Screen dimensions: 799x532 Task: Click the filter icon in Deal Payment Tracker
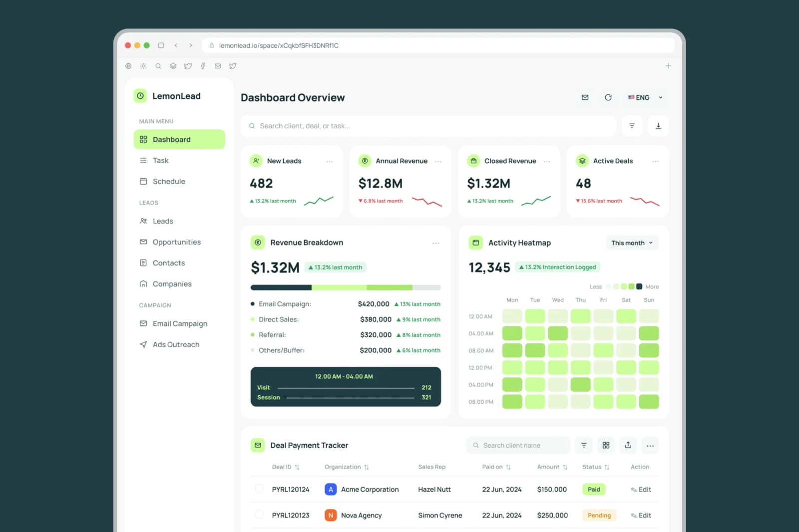point(584,445)
